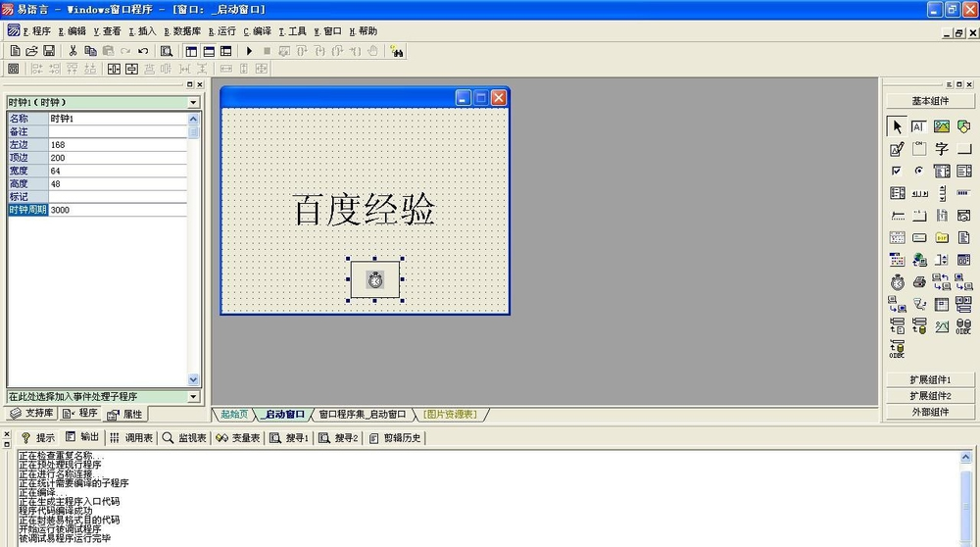Viewport: 980px width, 547px height.
Task: Select the pointer arrow tool in the component box
Action: tap(897, 126)
